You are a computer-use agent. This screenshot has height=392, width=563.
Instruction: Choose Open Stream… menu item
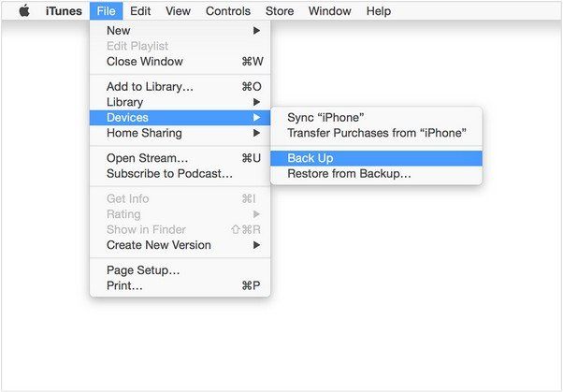pos(180,158)
